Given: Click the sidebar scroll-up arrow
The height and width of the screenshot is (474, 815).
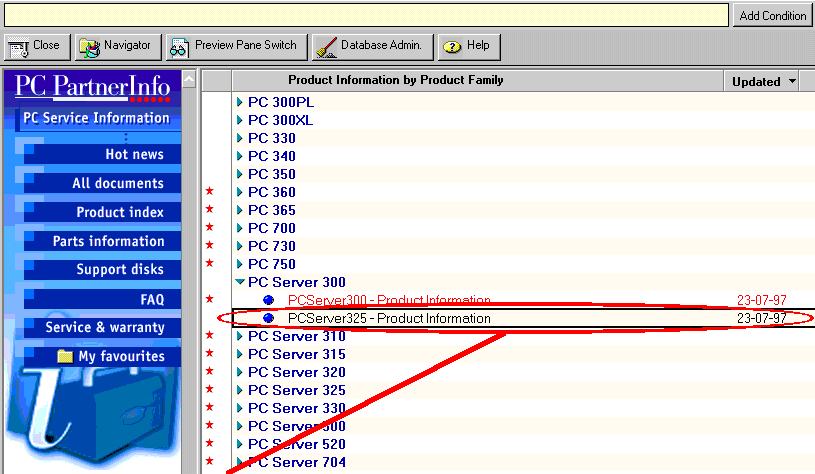Looking at the screenshot, I should click(189, 79).
